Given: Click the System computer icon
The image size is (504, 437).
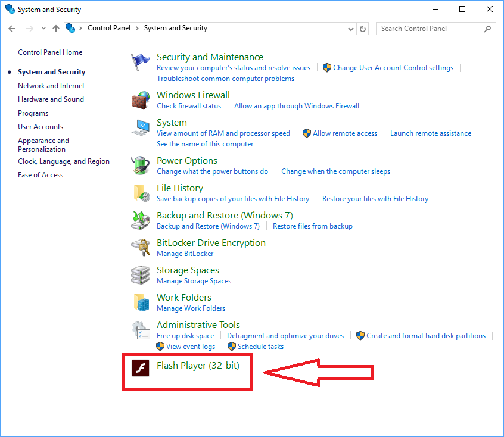Looking at the screenshot, I should [x=141, y=127].
